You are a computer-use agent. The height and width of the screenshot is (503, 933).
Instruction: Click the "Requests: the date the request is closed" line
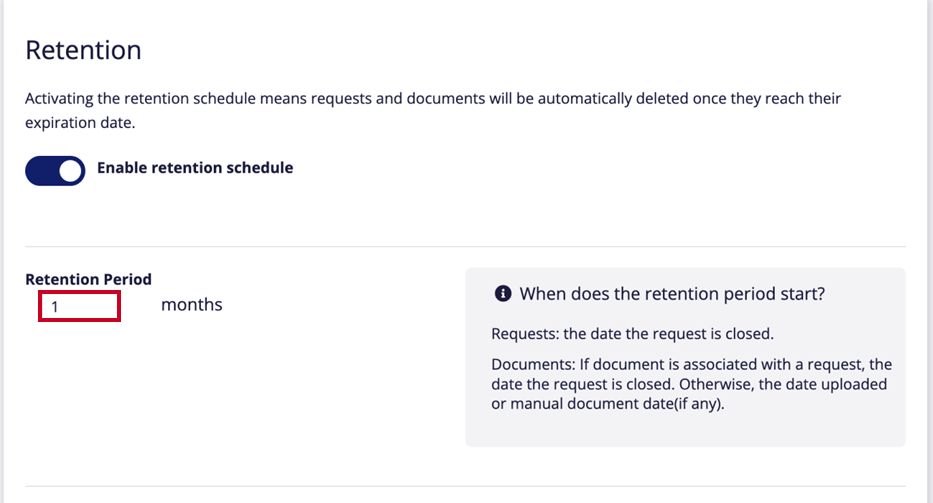633,334
